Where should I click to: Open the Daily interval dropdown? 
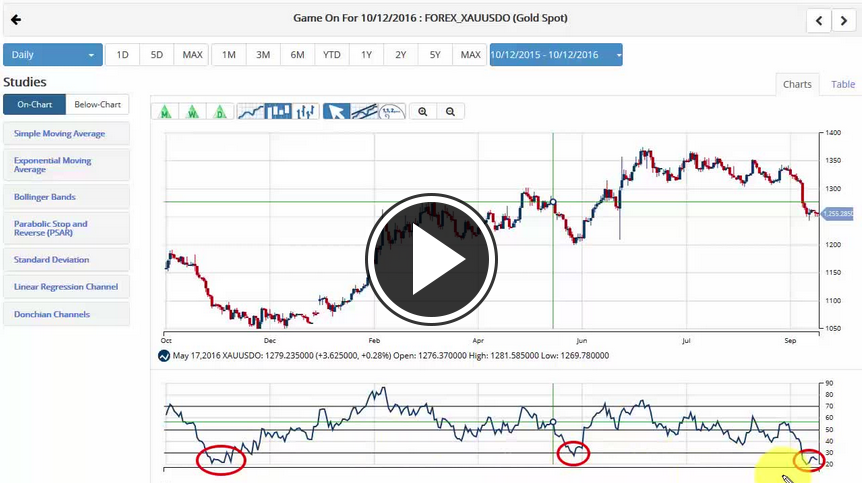(x=53, y=55)
